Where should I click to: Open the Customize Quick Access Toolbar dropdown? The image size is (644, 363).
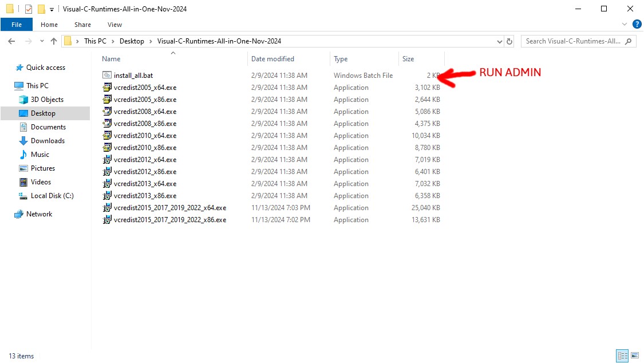[52, 9]
